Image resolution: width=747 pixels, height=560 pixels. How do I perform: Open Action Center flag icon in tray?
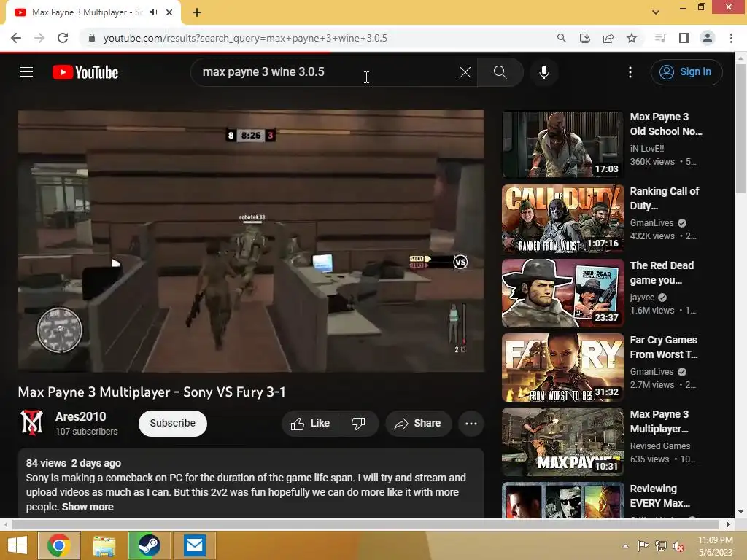pos(643,546)
